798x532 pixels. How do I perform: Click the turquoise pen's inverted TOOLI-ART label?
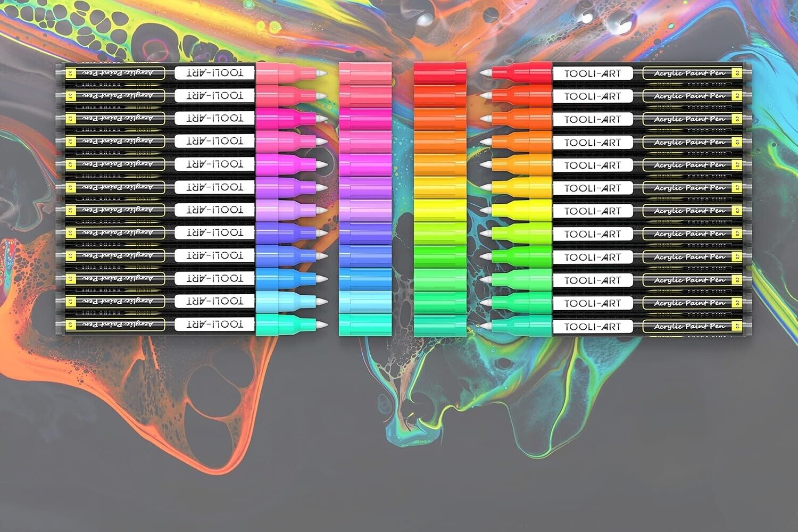tap(215, 323)
